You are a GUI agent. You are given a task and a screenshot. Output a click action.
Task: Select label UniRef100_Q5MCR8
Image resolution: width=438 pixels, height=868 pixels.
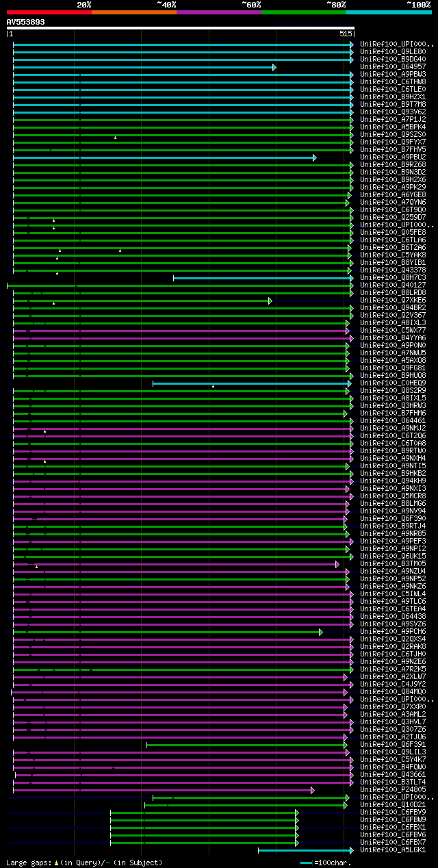tap(393, 496)
